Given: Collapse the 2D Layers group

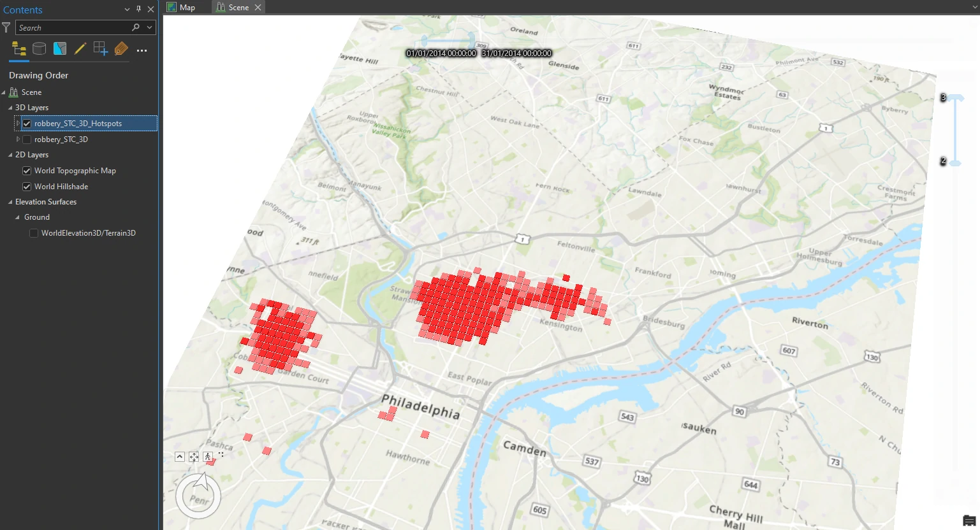Looking at the screenshot, I should click(10, 155).
